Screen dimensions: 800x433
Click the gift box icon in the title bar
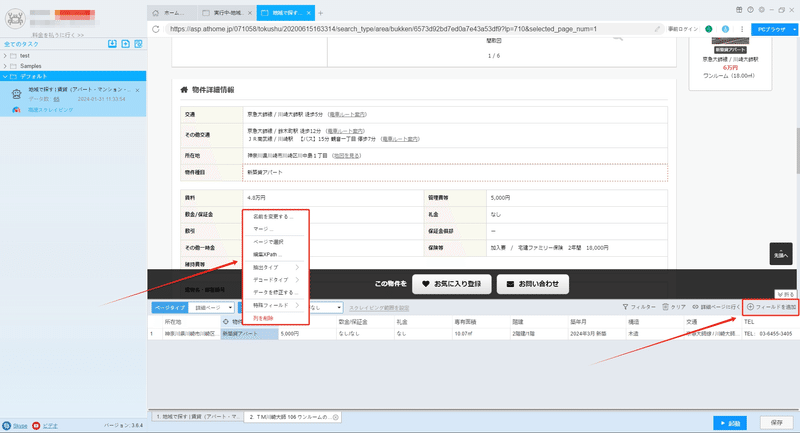tap(739, 10)
